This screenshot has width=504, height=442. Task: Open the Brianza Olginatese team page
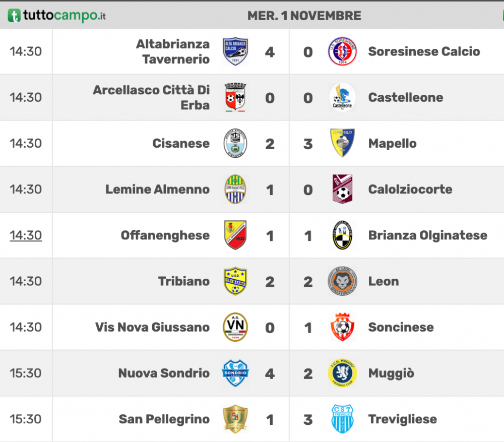point(427,235)
